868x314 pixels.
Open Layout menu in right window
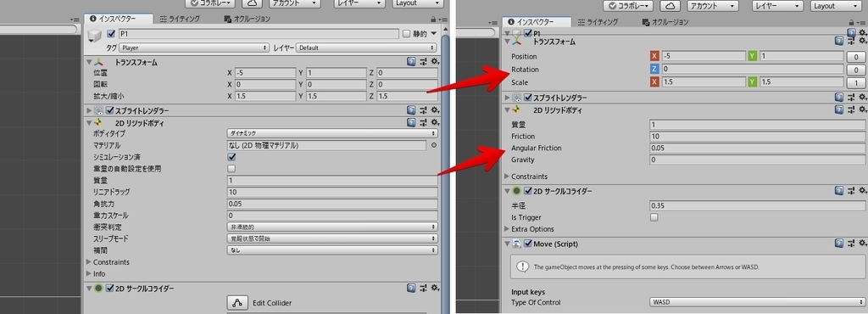(x=837, y=6)
